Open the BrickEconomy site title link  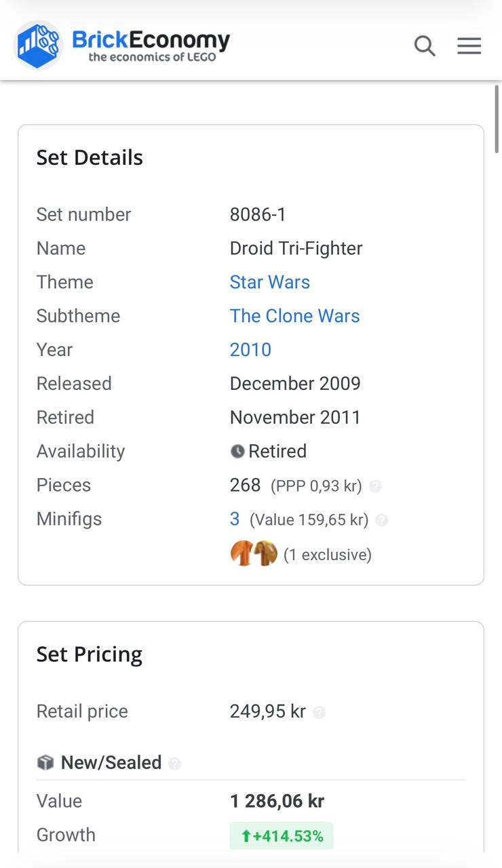151,45
